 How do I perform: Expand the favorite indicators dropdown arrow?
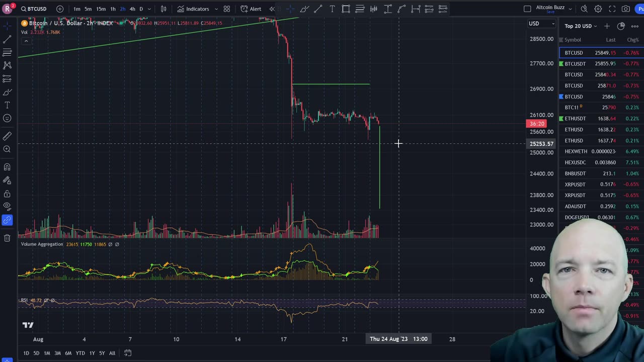216,9
